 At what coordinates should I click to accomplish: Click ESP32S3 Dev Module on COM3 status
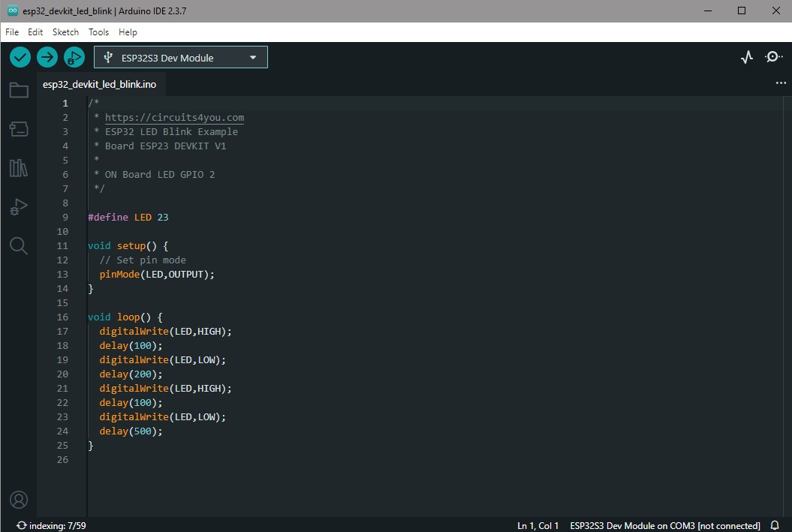coord(664,525)
